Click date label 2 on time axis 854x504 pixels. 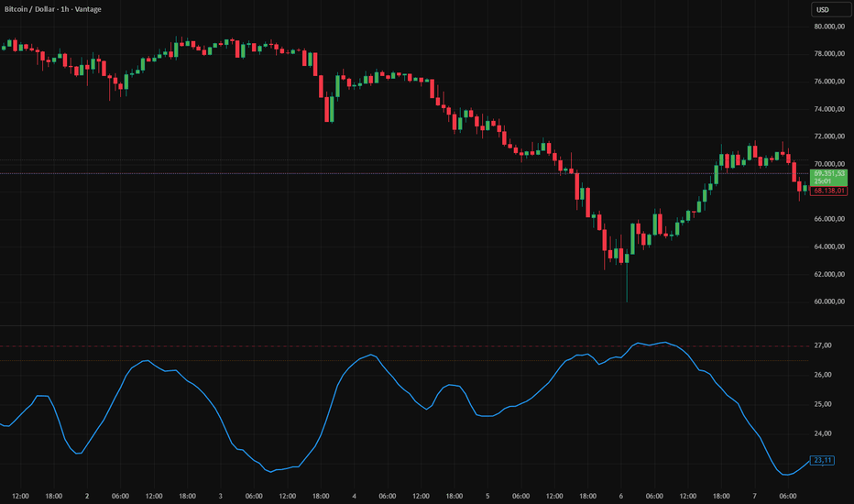[x=87, y=496]
